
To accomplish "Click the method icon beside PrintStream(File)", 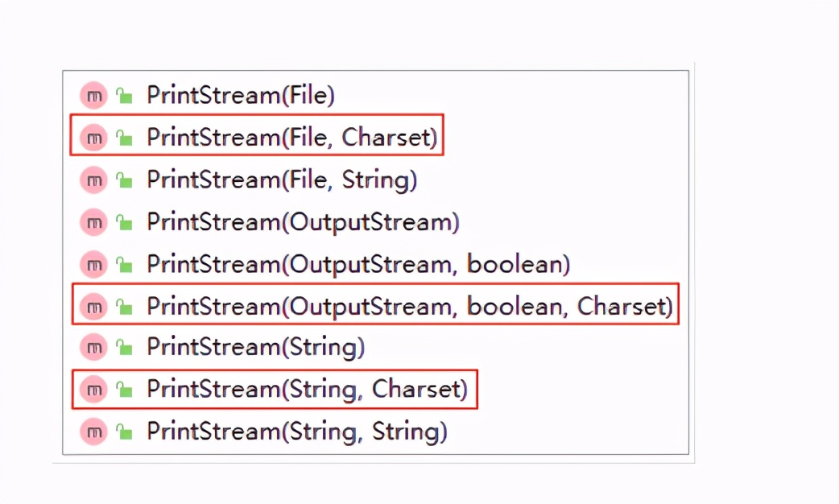I will point(93,96).
